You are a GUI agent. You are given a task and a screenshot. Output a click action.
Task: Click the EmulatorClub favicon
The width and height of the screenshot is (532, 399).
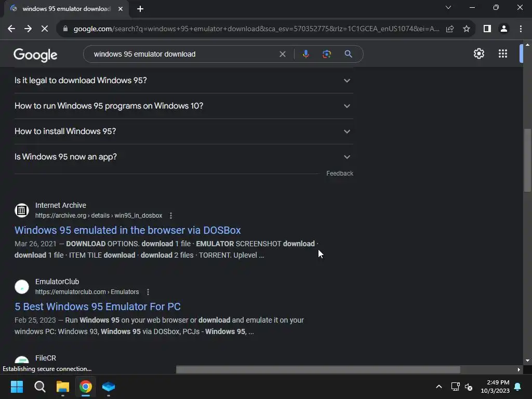[x=22, y=287]
